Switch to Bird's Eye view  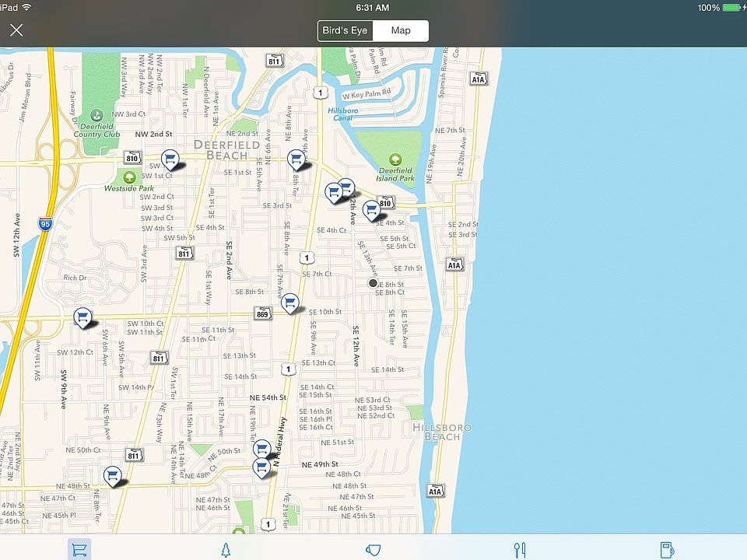(345, 30)
